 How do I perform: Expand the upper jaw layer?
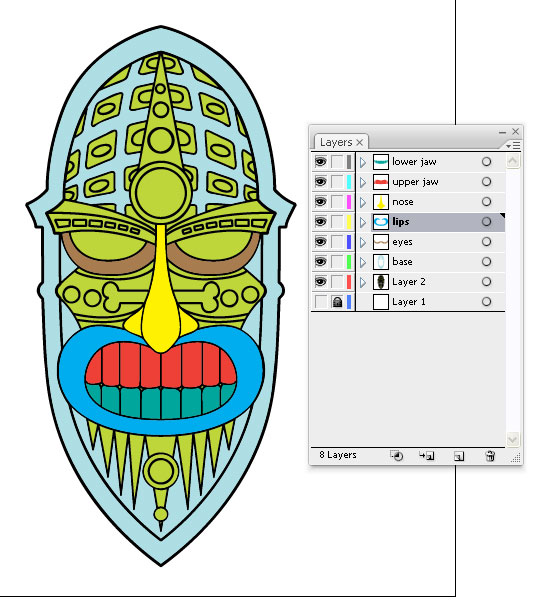pyautogui.click(x=362, y=182)
